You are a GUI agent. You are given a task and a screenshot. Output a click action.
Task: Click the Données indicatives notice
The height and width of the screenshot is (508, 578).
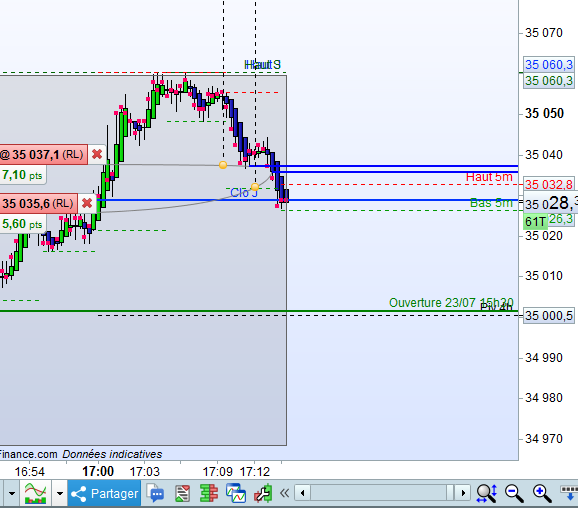(112, 454)
